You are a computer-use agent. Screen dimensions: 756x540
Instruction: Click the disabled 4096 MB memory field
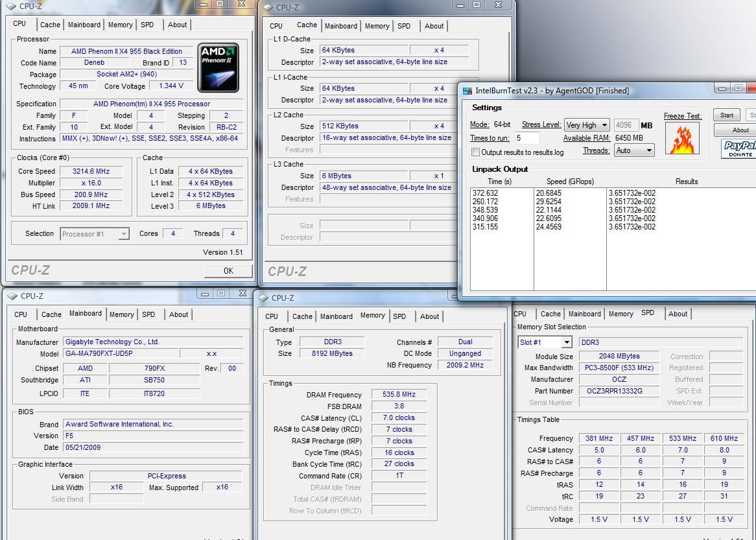coord(626,125)
